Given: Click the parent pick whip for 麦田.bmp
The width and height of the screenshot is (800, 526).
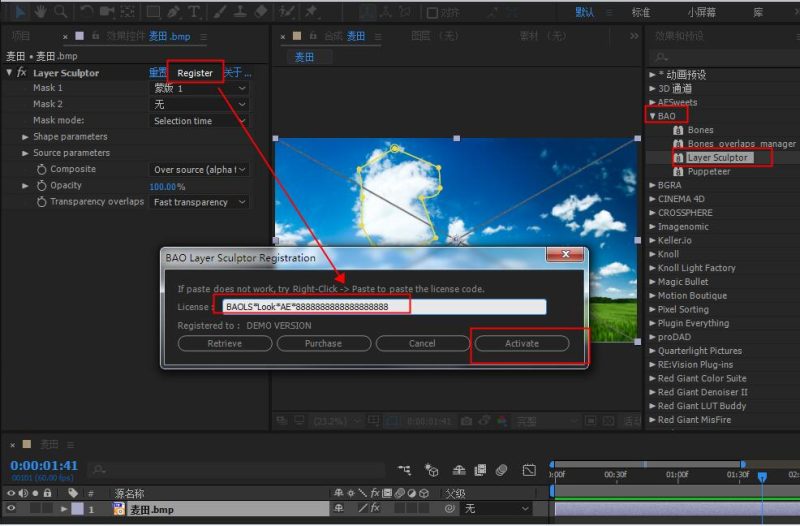Looking at the screenshot, I should [449, 509].
